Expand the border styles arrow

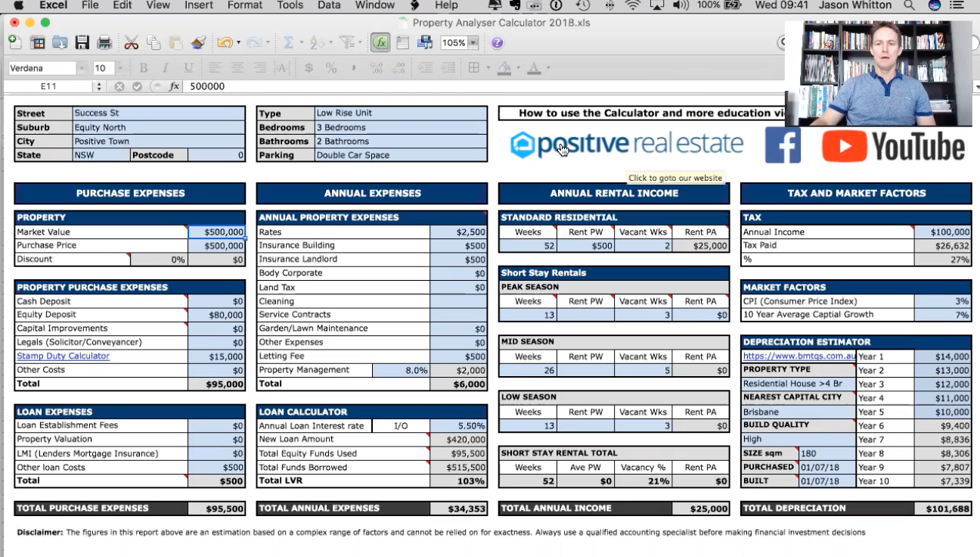click(488, 68)
